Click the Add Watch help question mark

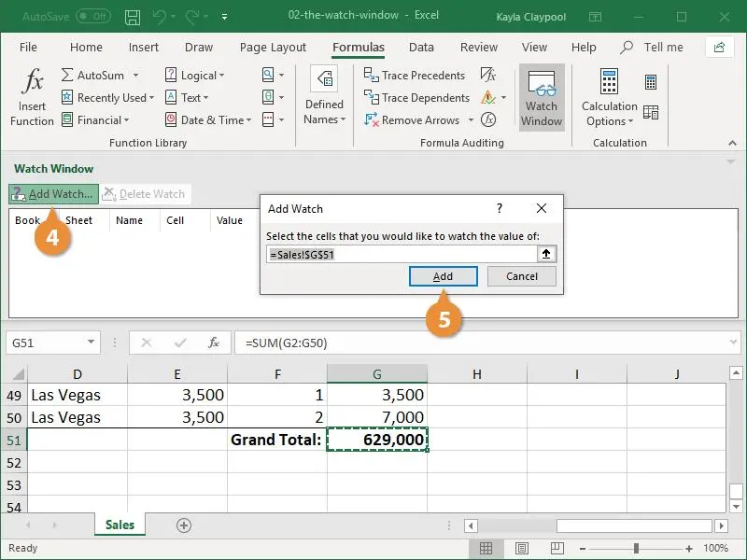[500, 208]
